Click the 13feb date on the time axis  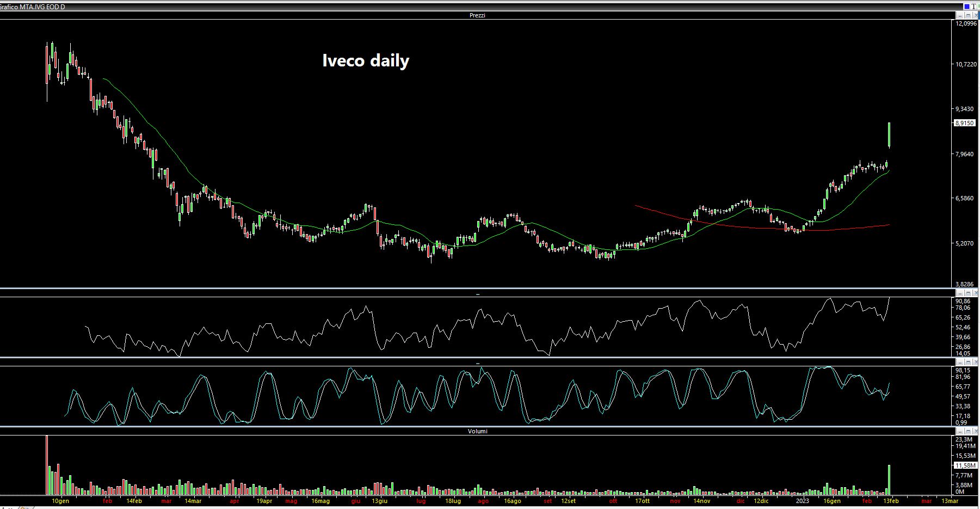(890, 501)
